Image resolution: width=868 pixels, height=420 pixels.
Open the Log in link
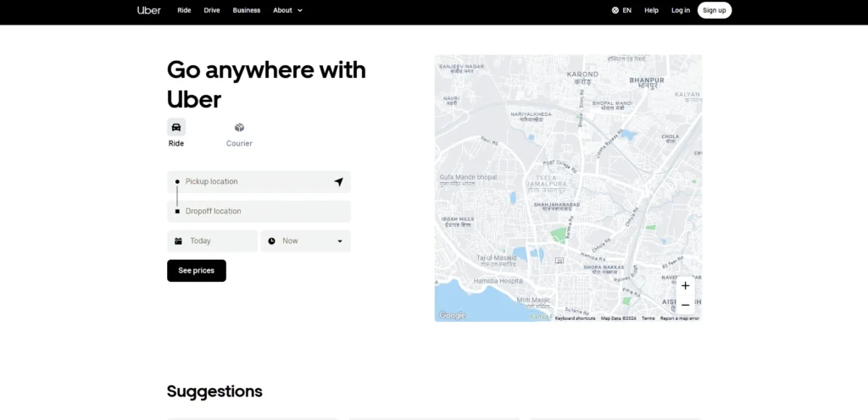click(681, 10)
